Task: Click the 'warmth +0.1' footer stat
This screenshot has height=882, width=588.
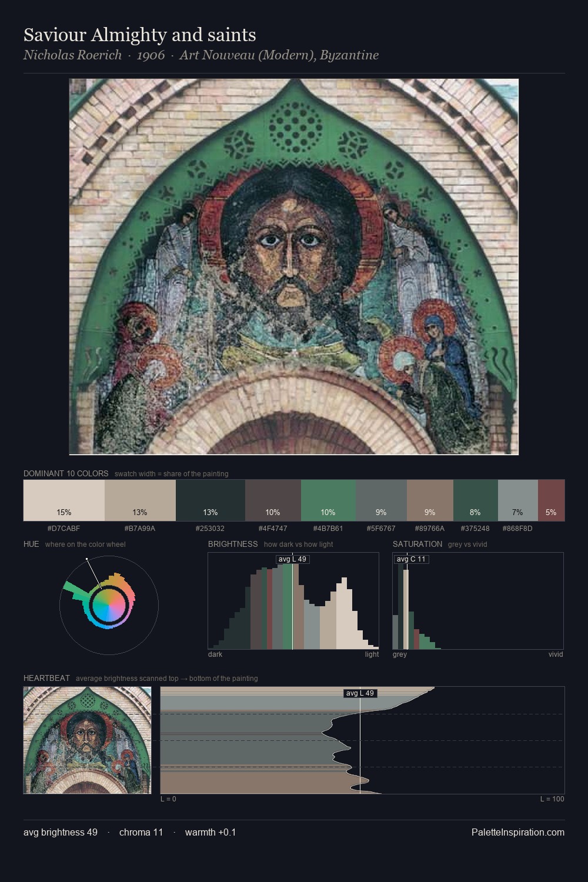Action: pos(211,832)
